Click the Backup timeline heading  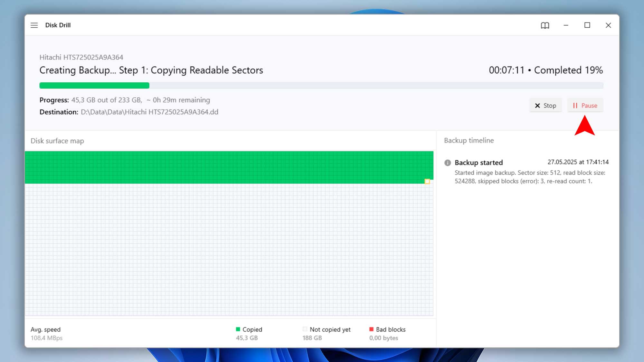[x=469, y=140]
